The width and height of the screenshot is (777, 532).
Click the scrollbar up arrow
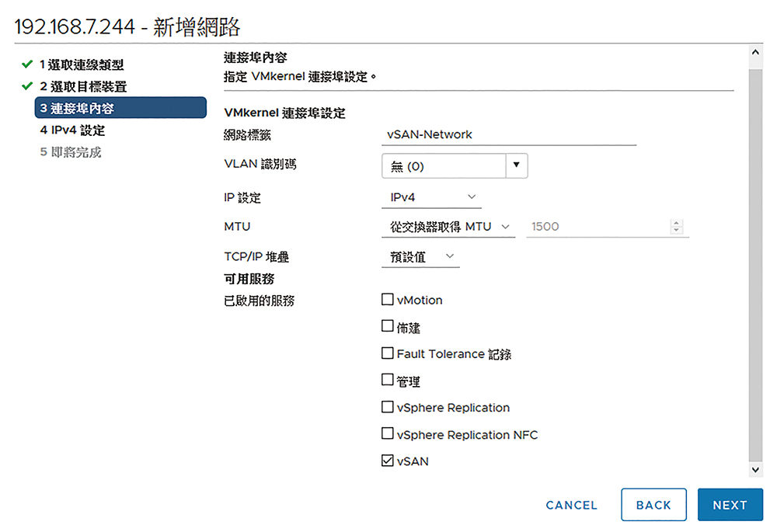[755, 52]
